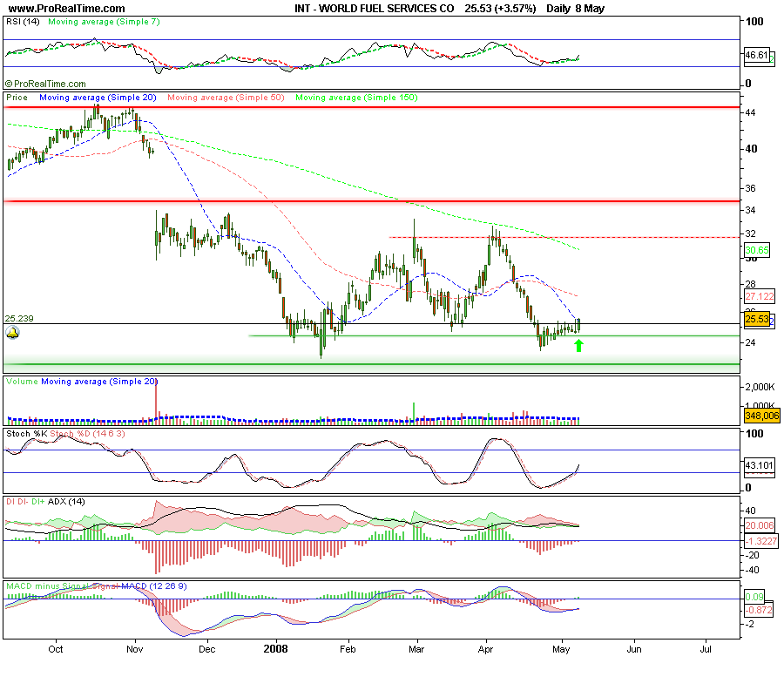Click the Stoch %K label
784x697 pixels.
click(26, 434)
